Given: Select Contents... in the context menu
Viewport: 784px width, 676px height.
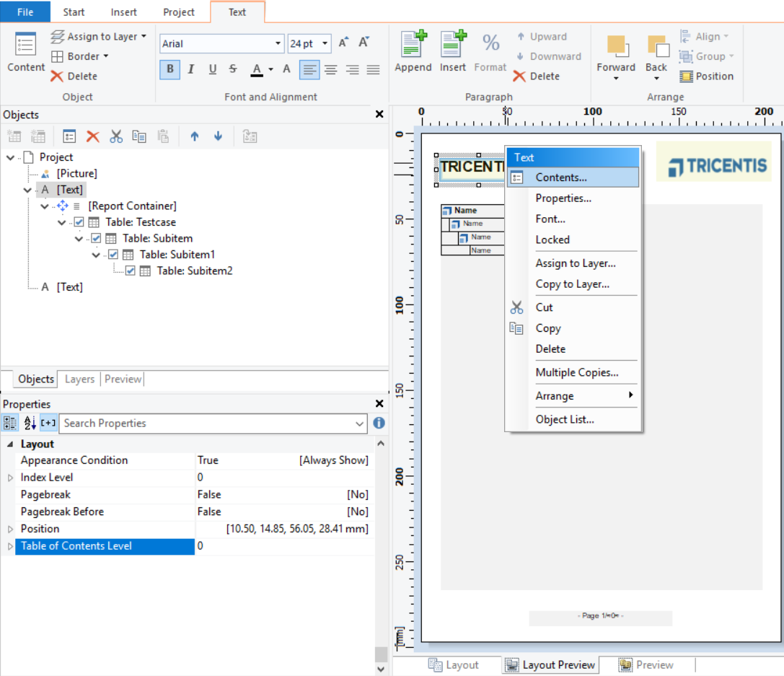Looking at the screenshot, I should 560,177.
